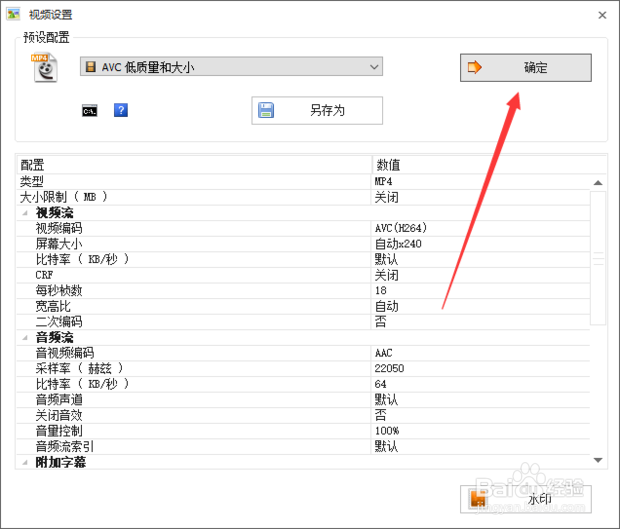Image resolution: width=620 pixels, height=529 pixels.
Task: Click the 视频设置 title bar app icon
Action: coord(13,14)
